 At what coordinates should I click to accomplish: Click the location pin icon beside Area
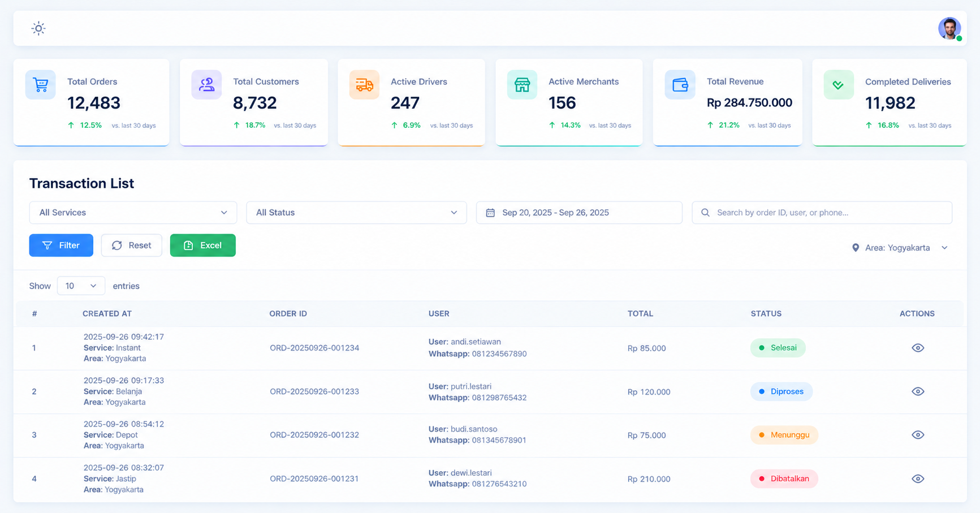click(856, 248)
